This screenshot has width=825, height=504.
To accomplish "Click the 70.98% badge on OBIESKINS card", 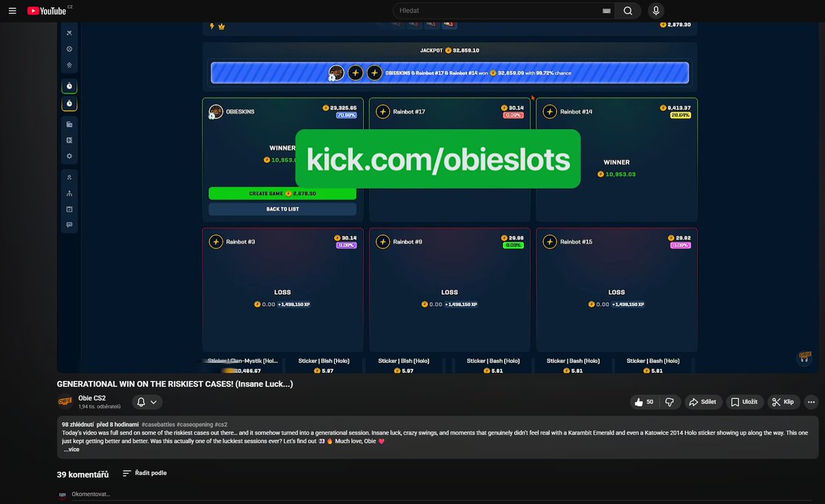I will point(346,116).
